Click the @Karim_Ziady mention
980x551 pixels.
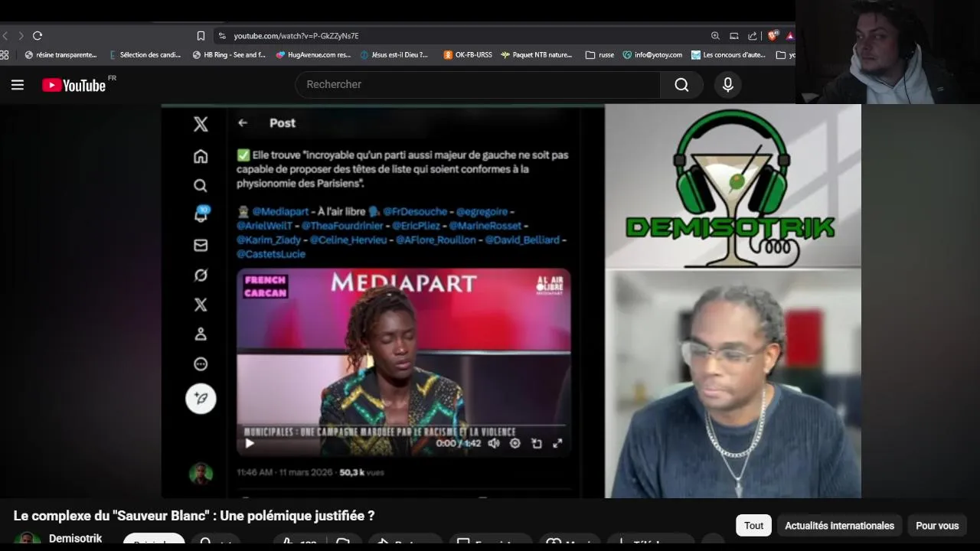click(x=269, y=240)
